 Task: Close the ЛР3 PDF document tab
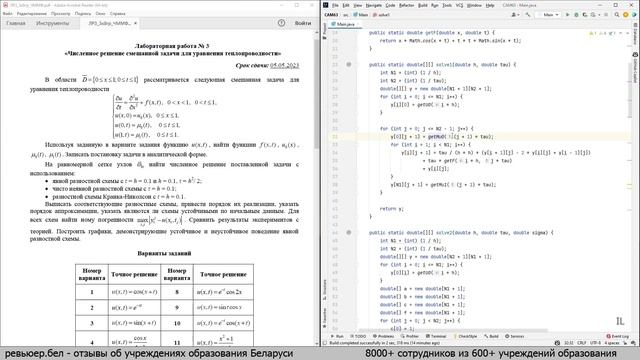tap(135, 23)
